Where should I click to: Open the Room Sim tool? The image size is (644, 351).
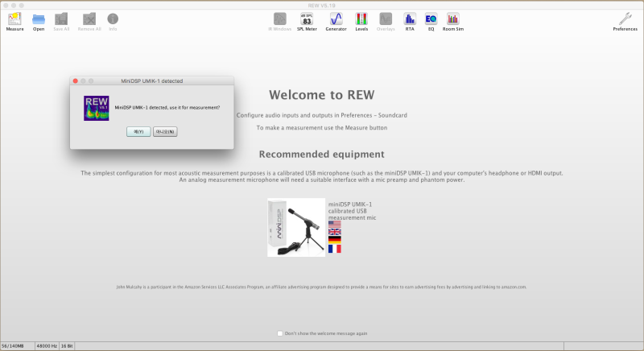(453, 19)
